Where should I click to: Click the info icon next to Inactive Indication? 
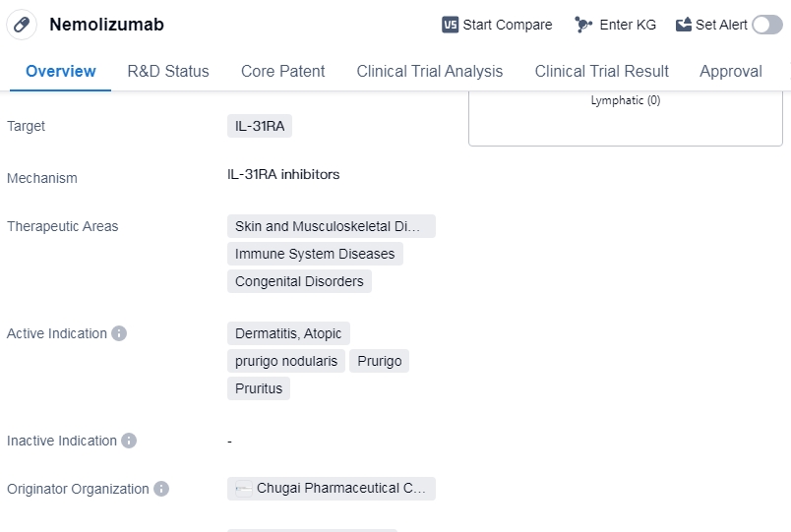point(129,441)
